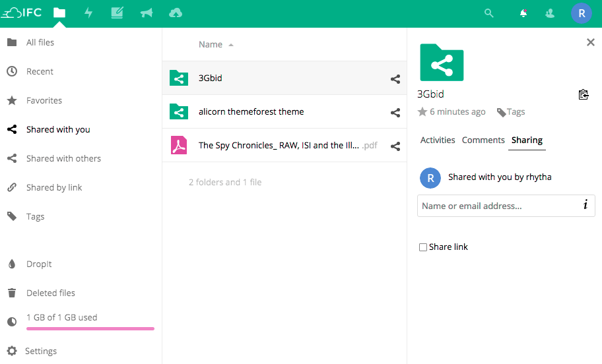
Task: Open user avatar menu in header
Action: point(581,13)
